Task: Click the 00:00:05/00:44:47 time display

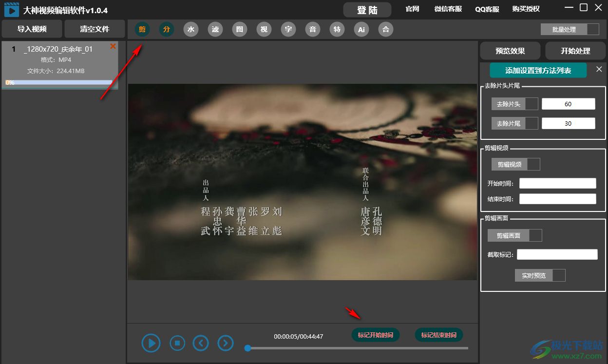Action: pos(299,337)
